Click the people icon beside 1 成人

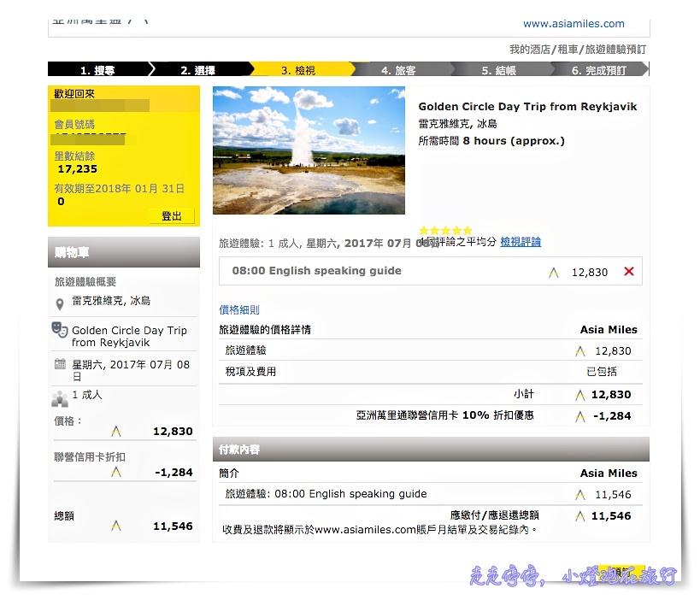[x=60, y=398]
